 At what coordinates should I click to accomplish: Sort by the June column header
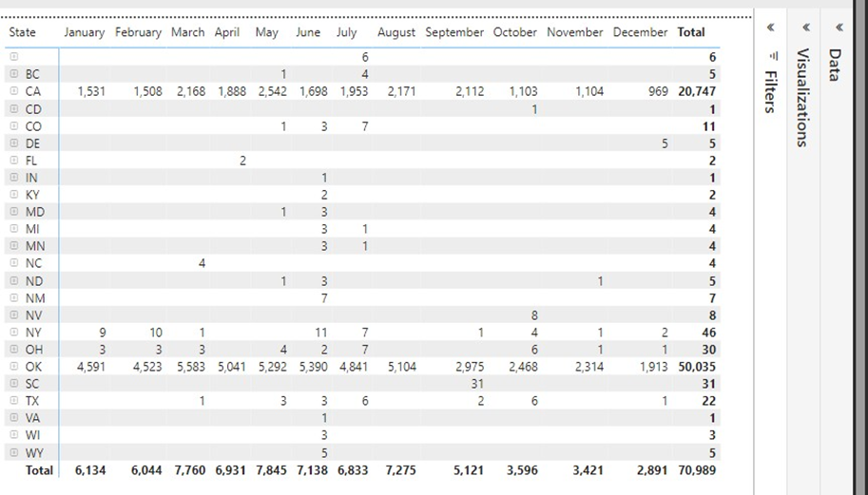308,32
